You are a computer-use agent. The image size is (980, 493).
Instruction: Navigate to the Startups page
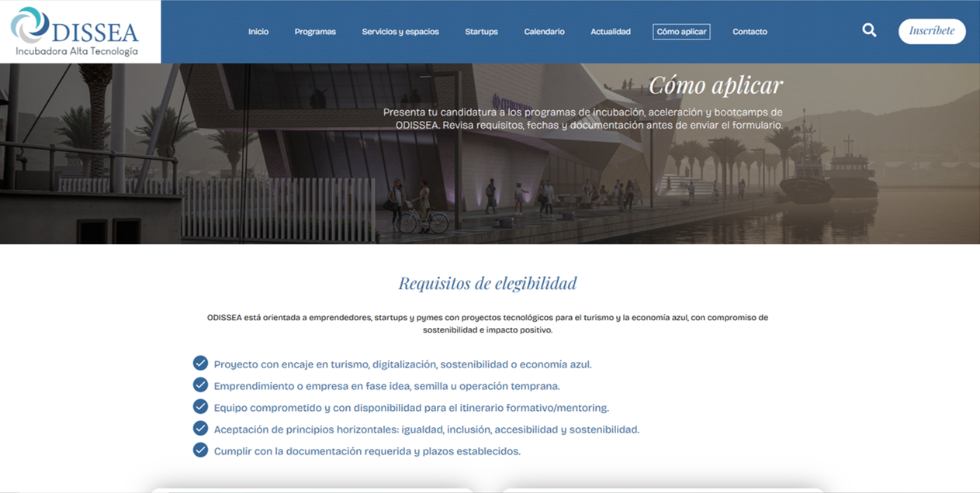click(481, 32)
